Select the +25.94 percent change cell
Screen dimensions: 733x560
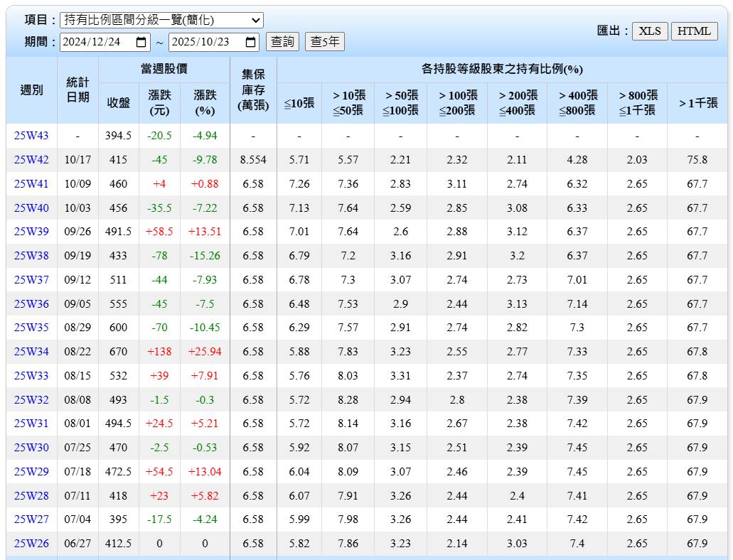click(x=205, y=352)
